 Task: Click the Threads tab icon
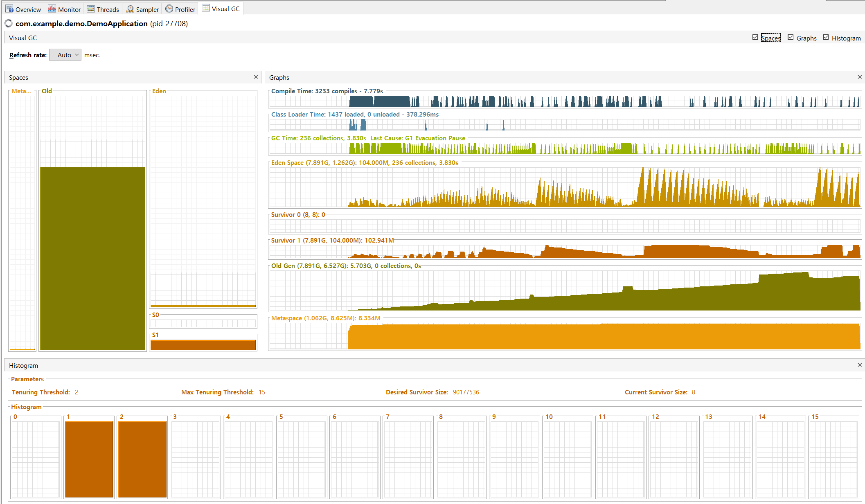coord(91,9)
